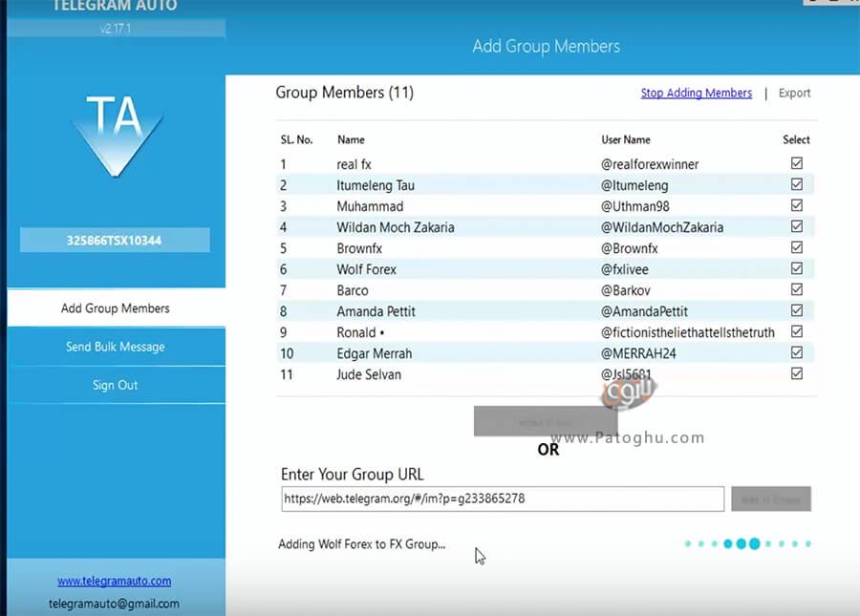The height and width of the screenshot is (616, 860).
Task: Open the Add Group Members tab
Action: pyautogui.click(x=116, y=308)
